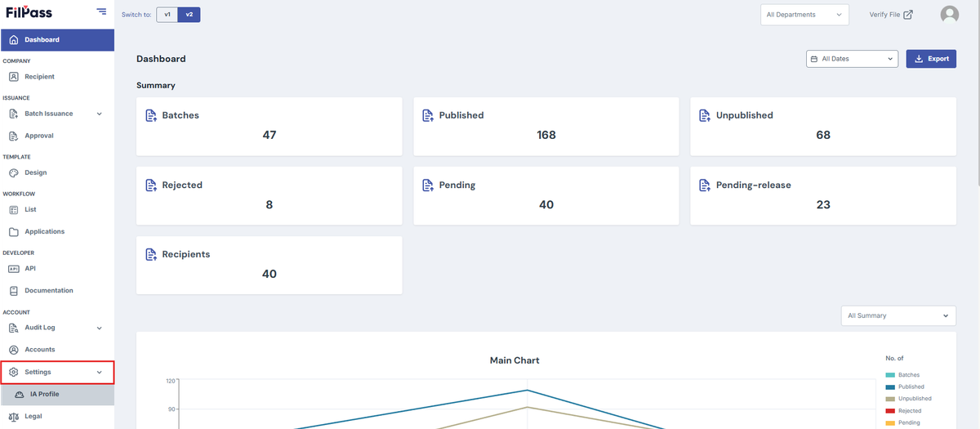Click the Recipients card document icon
980x429 pixels.
click(150, 254)
